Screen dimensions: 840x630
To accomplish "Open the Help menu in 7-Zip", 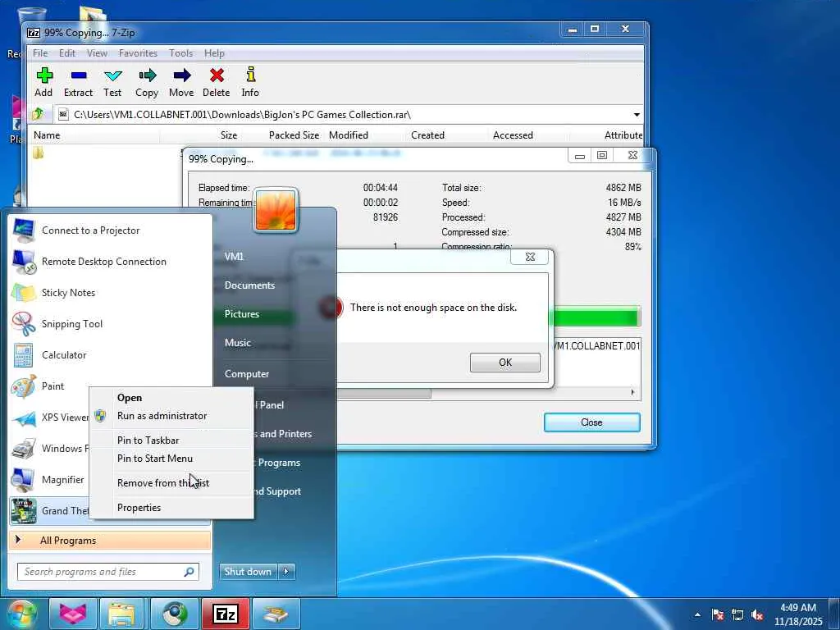I will coord(214,53).
